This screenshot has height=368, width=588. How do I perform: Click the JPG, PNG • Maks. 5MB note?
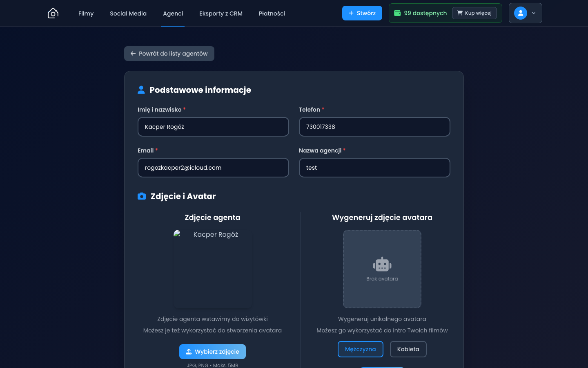[212, 365]
